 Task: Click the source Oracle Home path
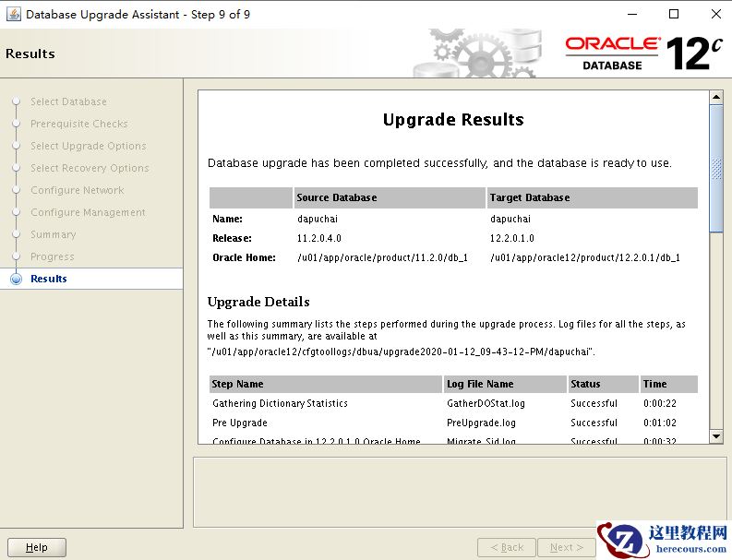coord(382,257)
